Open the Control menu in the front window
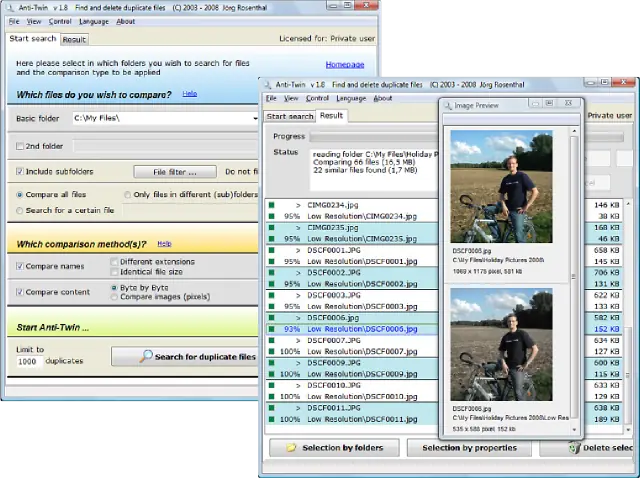The width and height of the screenshot is (640, 478). 317,98
